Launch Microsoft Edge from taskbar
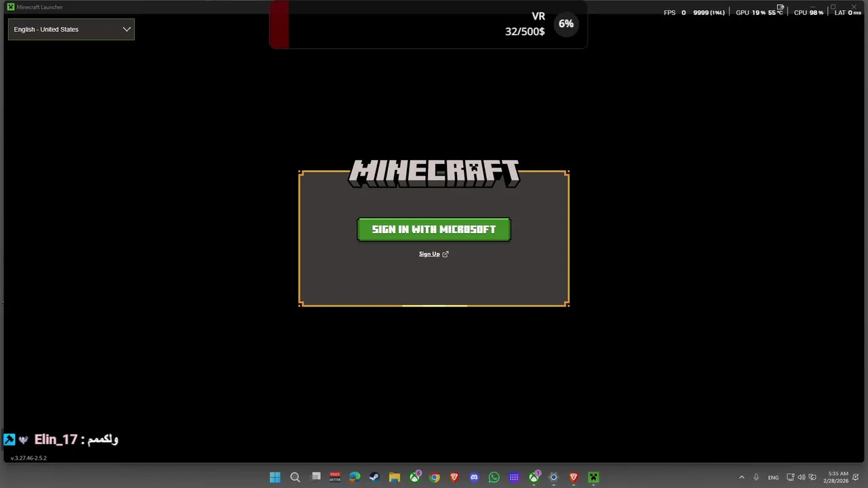Screen dimensions: 868x488 click(355, 477)
